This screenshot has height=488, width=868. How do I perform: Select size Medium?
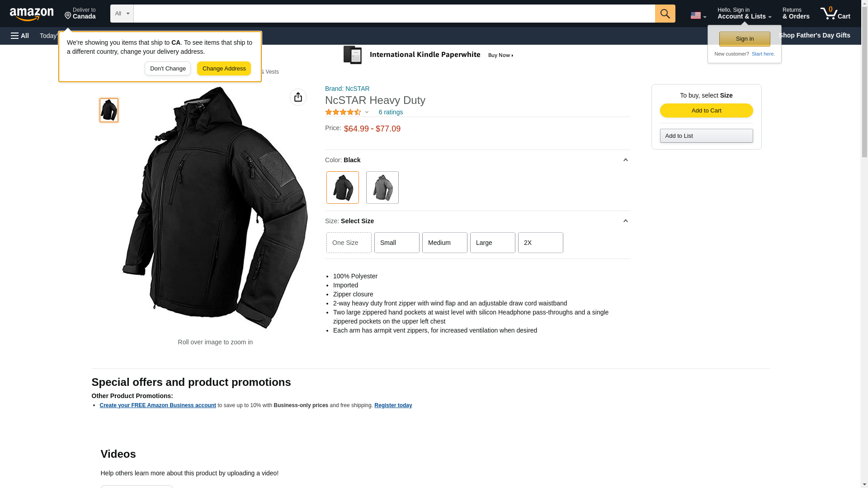pos(444,243)
